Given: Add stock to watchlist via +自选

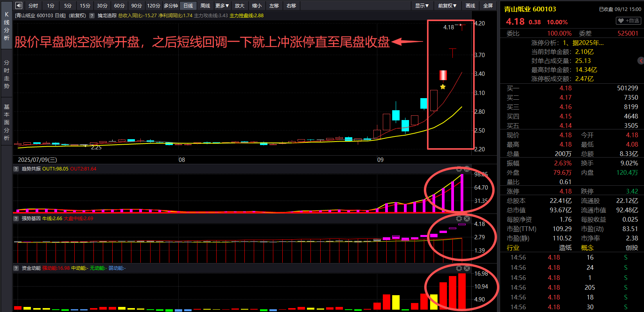Looking at the screenshot, I should [x=629, y=20].
